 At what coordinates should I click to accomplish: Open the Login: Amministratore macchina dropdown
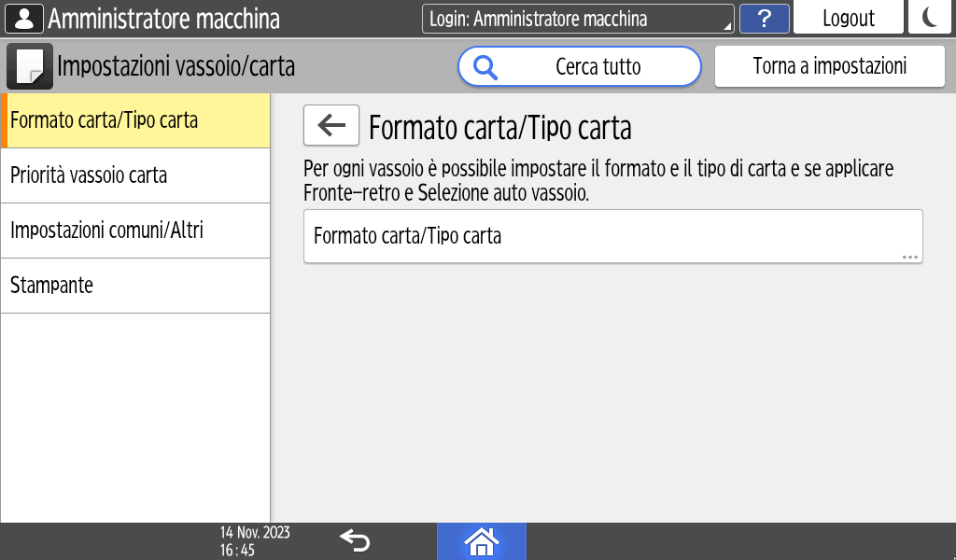(x=578, y=19)
